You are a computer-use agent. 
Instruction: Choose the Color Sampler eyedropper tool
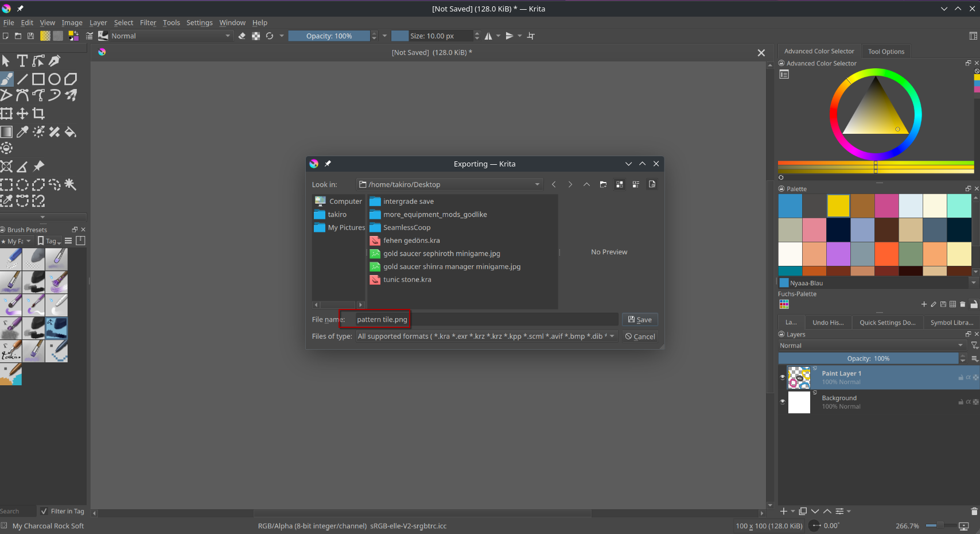click(x=22, y=132)
